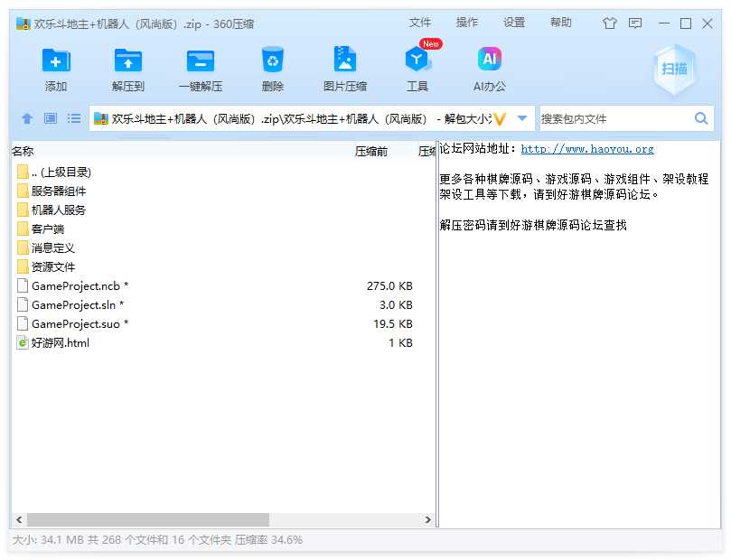Expand the path bar dropdown arrow
The image size is (731, 560).
pos(522,118)
